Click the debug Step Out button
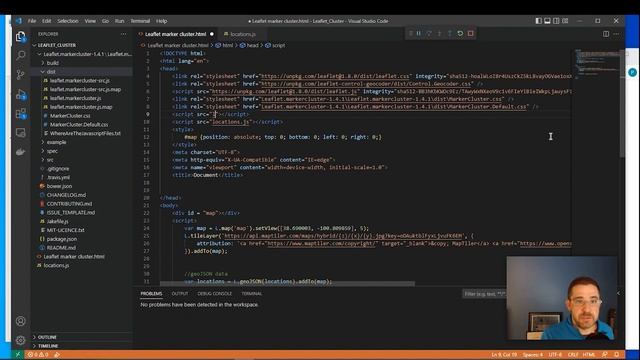This screenshot has height=360, width=640. point(449,33)
